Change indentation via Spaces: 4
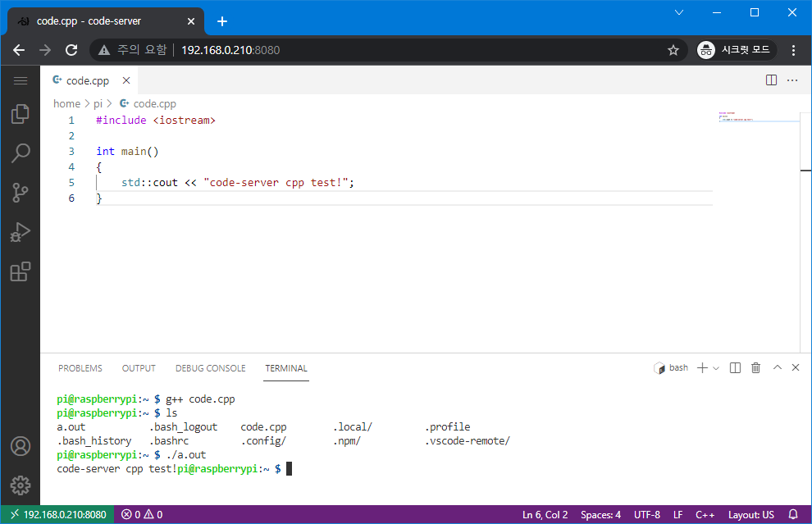The width and height of the screenshot is (812, 524). pyautogui.click(x=600, y=515)
